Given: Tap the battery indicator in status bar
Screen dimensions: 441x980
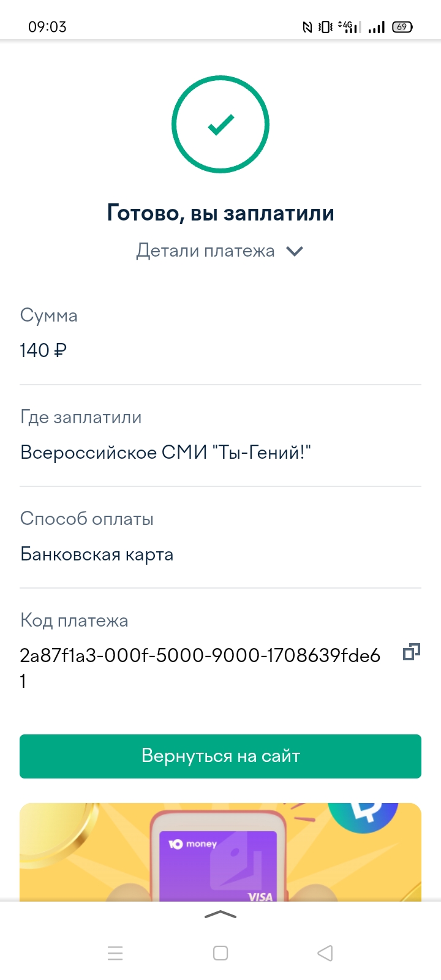Looking at the screenshot, I should coord(402,27).
